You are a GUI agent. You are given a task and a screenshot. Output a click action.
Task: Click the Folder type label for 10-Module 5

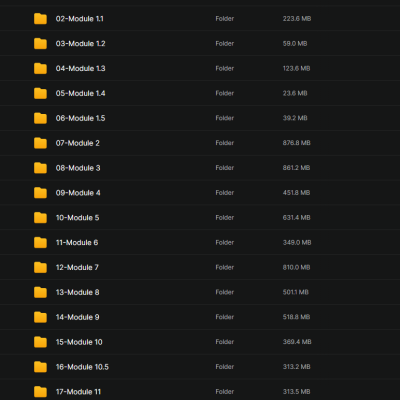[x=225, y=218]
